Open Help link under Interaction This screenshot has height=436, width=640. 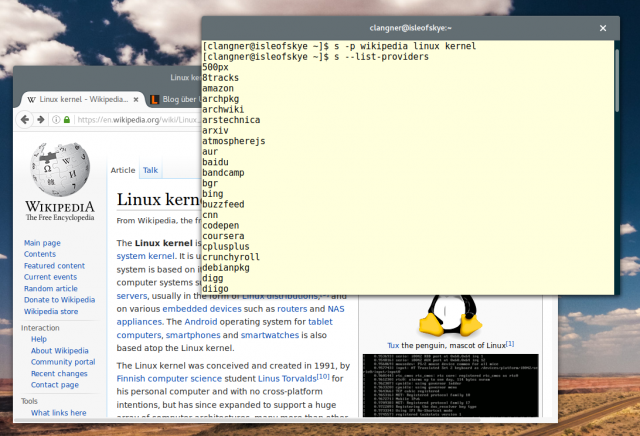(39, 339)
